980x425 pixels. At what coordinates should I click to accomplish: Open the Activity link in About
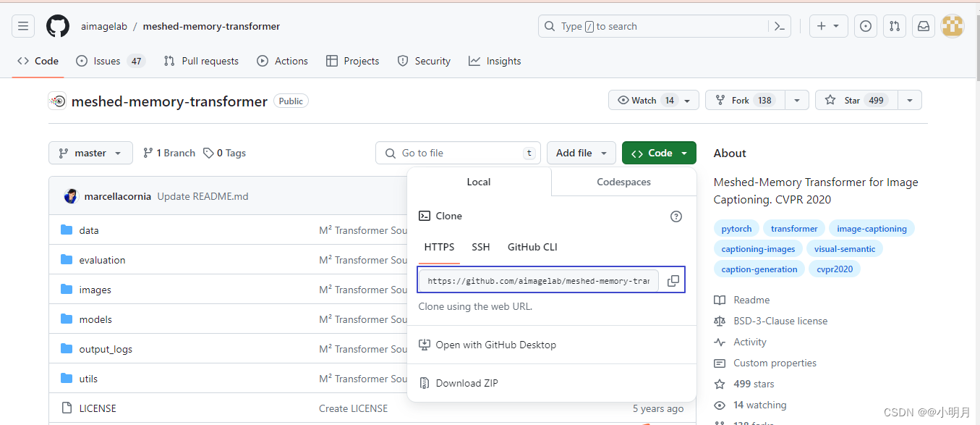click(741, 342)
